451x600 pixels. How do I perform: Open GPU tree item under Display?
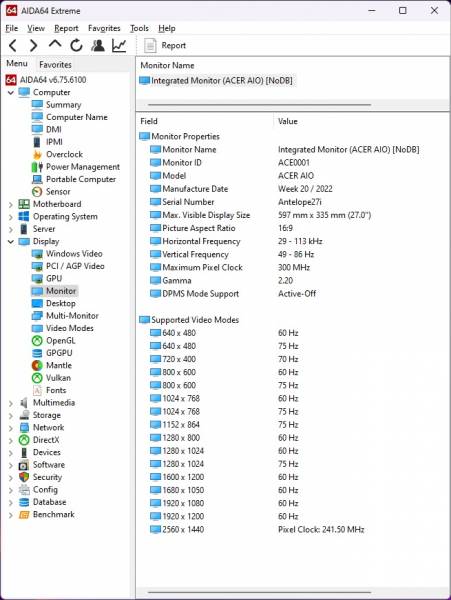pos(54,279)
